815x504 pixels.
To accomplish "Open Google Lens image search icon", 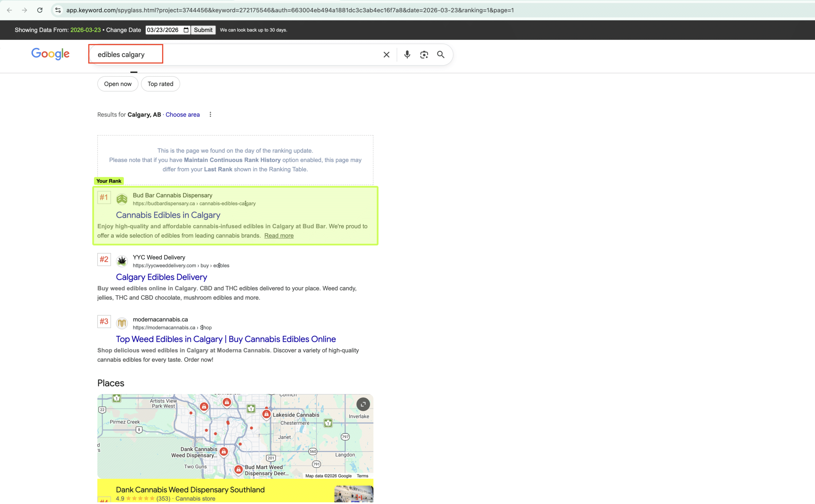I will [x=424, y=55].
